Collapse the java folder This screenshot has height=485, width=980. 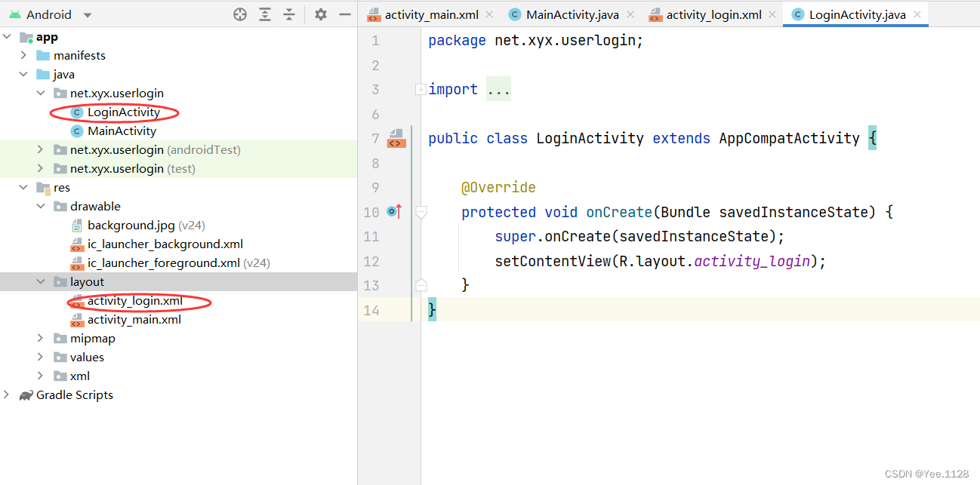pos(23,74)
